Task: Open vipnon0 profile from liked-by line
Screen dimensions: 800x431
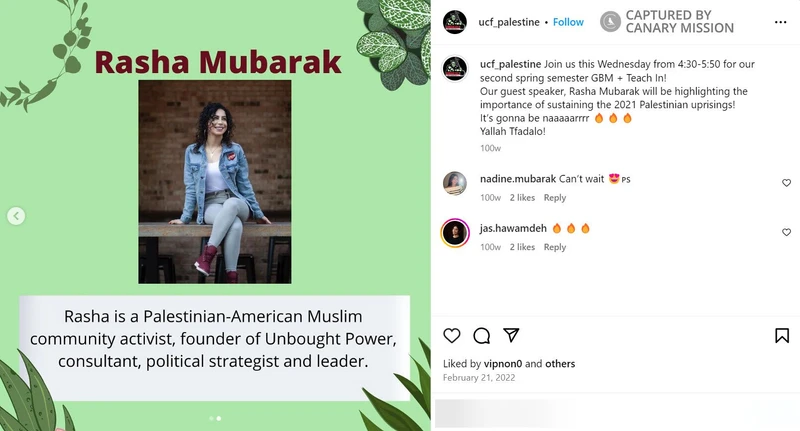Action: tap(503, 364)
